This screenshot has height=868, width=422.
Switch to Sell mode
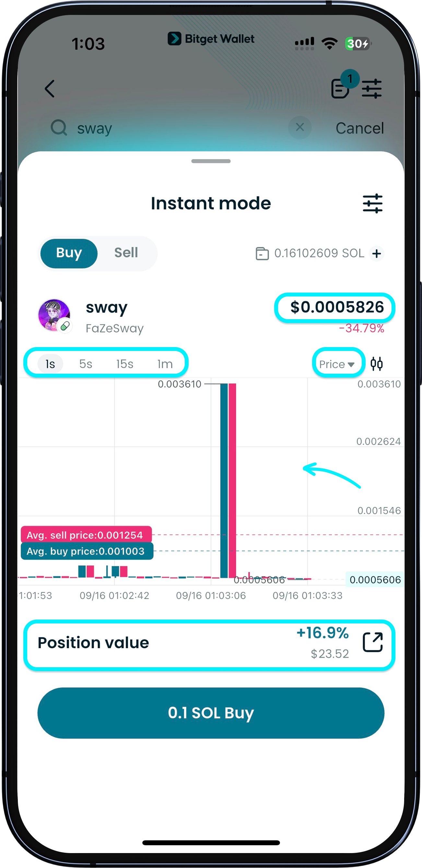click(x=126, y=253)
